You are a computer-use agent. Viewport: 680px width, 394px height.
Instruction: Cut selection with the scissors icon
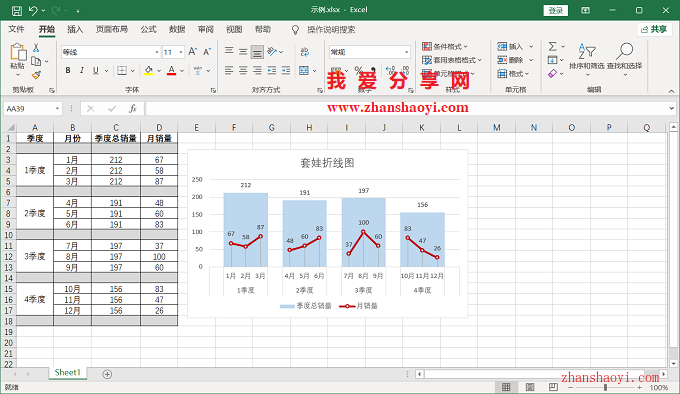pos(36,47)
